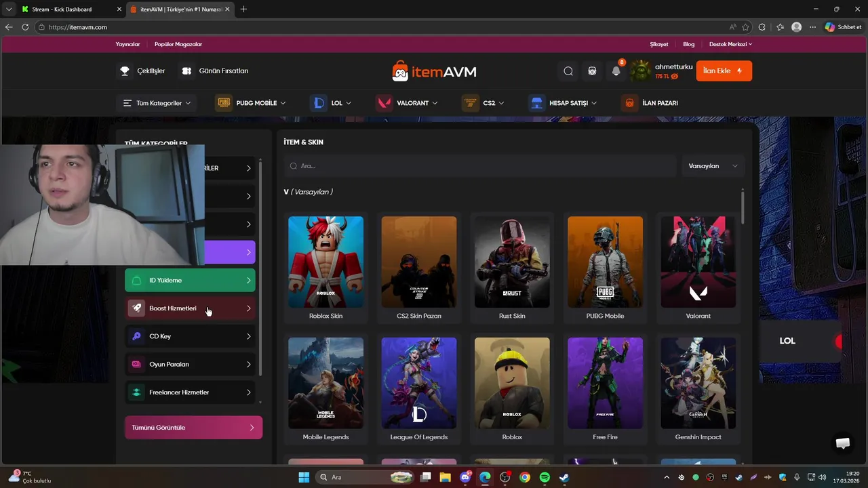The image size is (868, 488).
Task: Open Spotify from the taskbar
Action: click(545, 477)
